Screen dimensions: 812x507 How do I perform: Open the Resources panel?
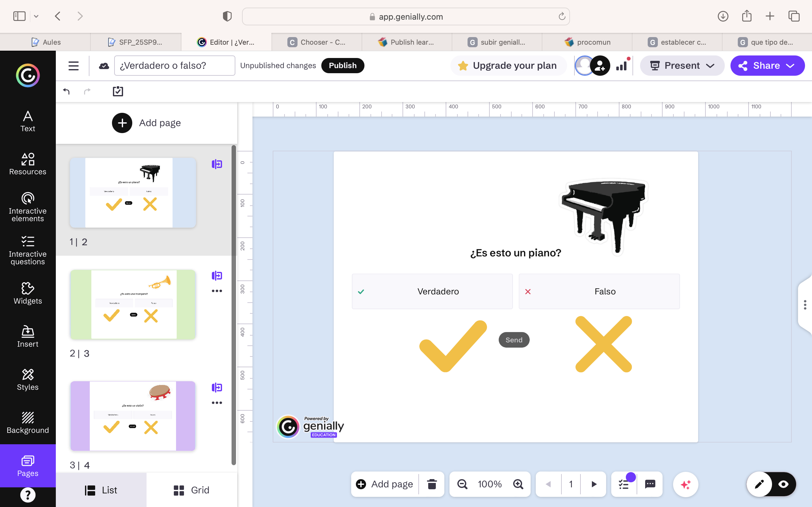tap(28, 164)
